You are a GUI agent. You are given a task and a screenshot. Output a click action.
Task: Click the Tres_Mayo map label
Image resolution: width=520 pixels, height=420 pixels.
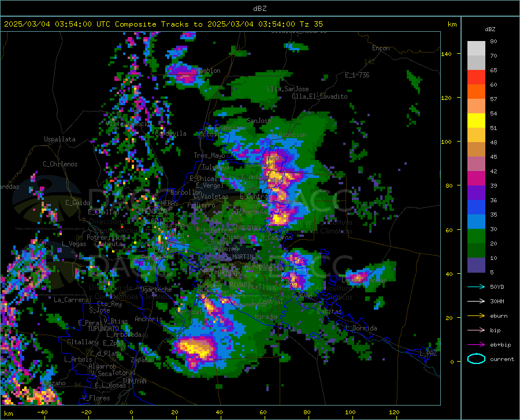209,155
